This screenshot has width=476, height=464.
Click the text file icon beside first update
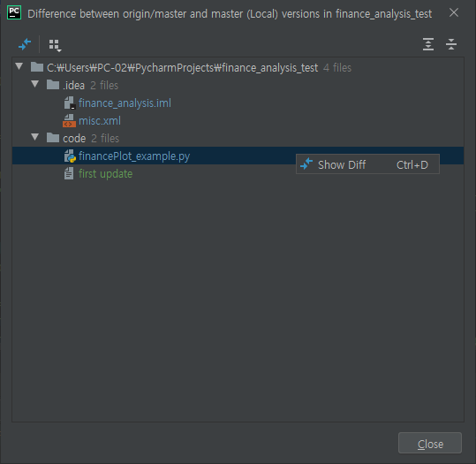tap(69, 173)
